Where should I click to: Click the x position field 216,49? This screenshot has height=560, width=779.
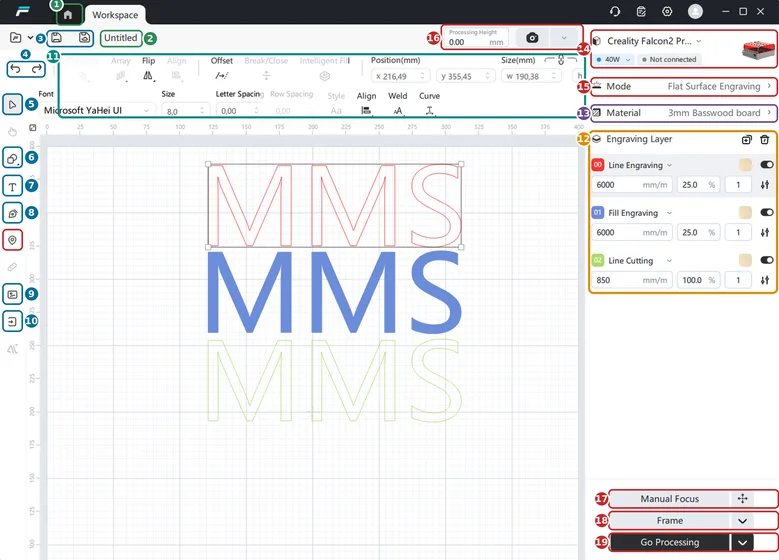tap(401, 76)
